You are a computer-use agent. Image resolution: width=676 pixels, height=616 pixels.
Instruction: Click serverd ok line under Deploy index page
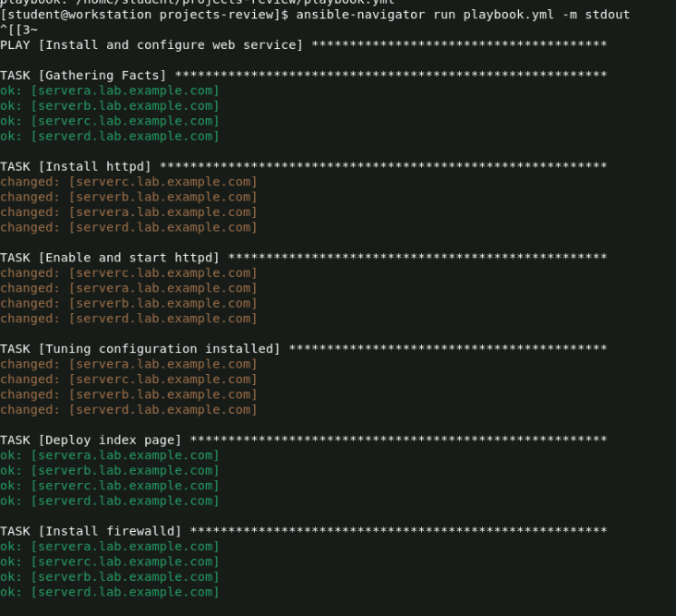pyautogui.click(x=110, y=501)
